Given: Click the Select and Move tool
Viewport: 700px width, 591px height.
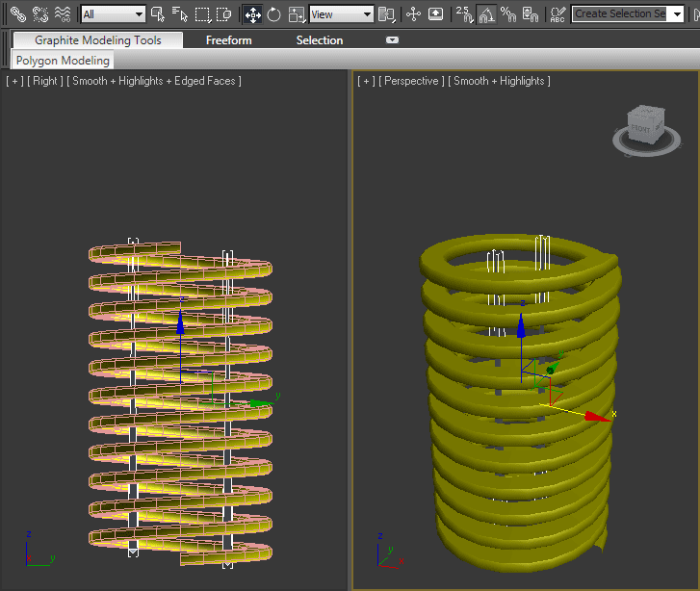Looking at the screenshot, I should [x=252, y=14].
